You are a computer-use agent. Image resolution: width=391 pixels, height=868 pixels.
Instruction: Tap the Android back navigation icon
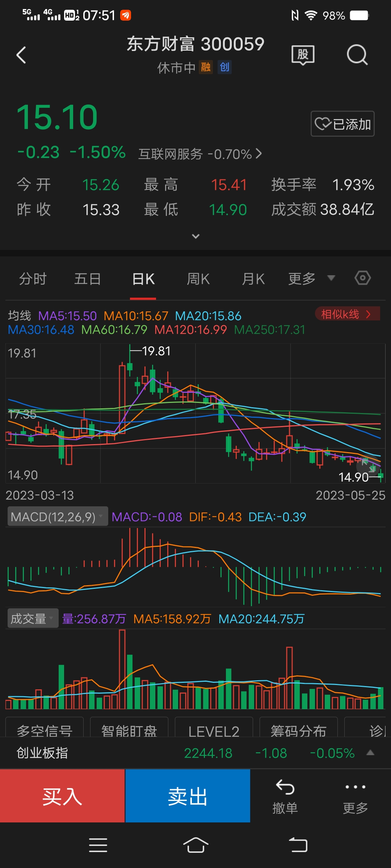(298, 845)
